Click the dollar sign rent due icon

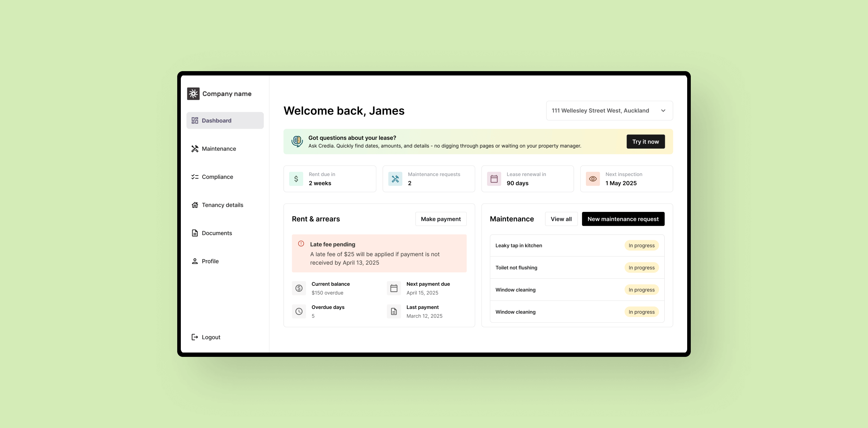click(x=296, y=179)
